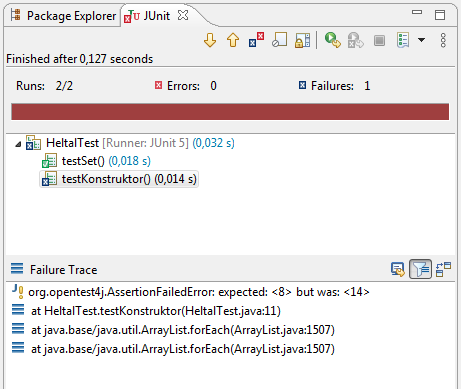Screen dimensions: 461x389
Task: Select AssertionFailedError trace line
Action: pyautogui.click(x=191, y=292)
